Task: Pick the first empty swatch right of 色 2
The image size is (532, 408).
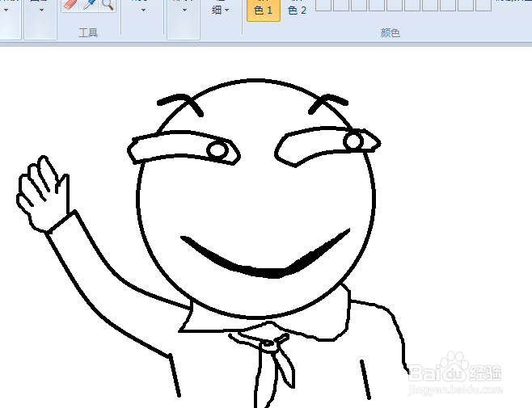Action: pyautogui.click(x=323, y=6)
